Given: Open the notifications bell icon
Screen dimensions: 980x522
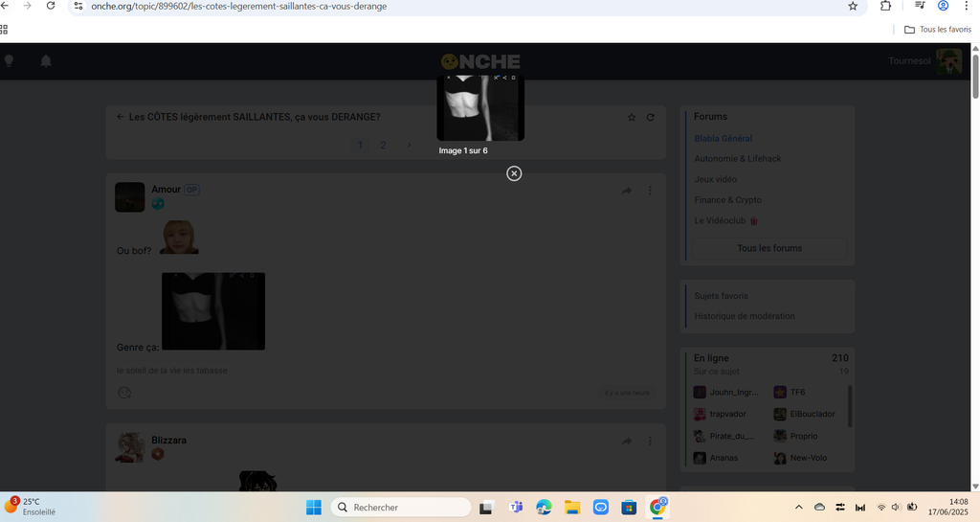Looking at the screenshot, I should coord(46,60).
